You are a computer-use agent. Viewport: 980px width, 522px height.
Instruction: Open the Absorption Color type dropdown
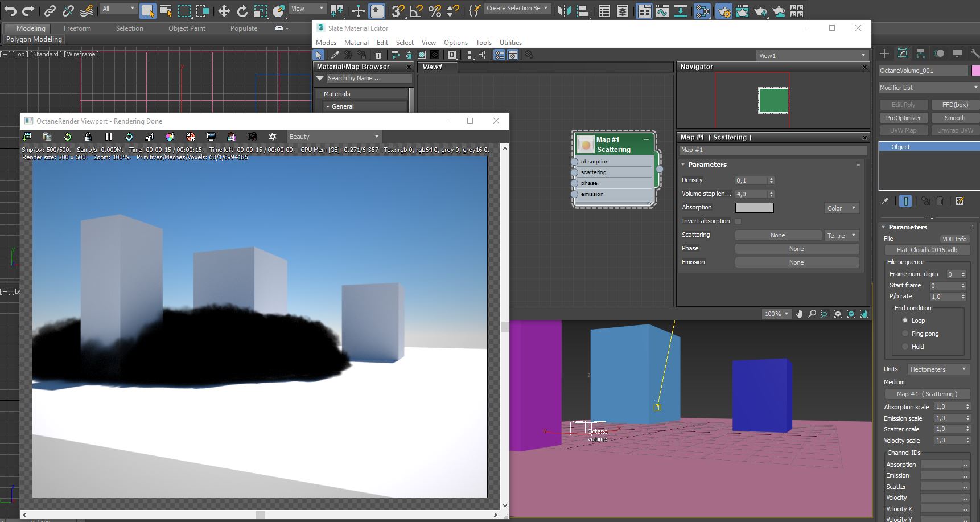coord(842,208)
